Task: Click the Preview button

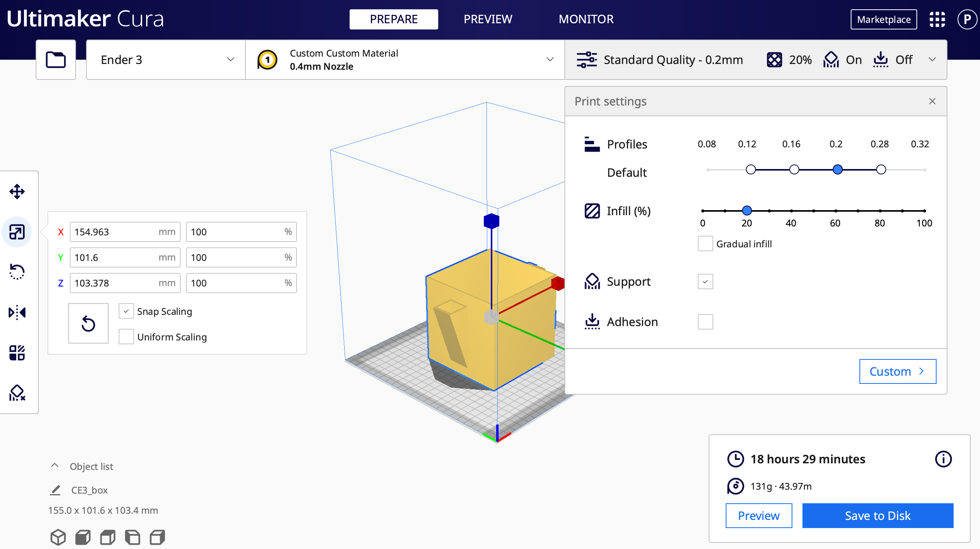Action: point(759,516)
